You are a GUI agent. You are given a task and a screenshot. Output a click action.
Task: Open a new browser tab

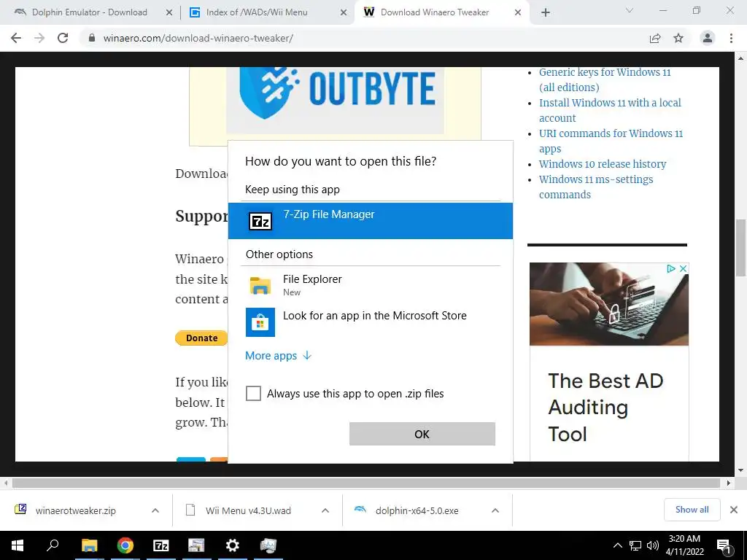pyautogui.click(x=546, y=13)
